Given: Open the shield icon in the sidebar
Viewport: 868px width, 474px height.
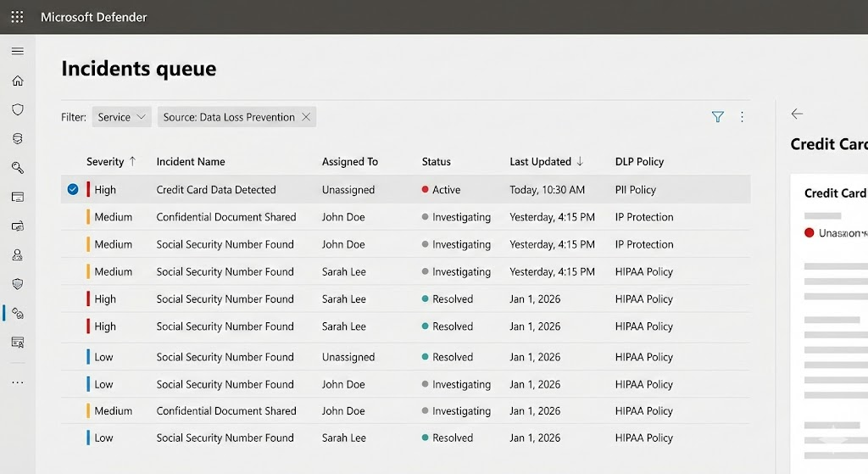Looking at the screenshot, I should pos(17,110).
